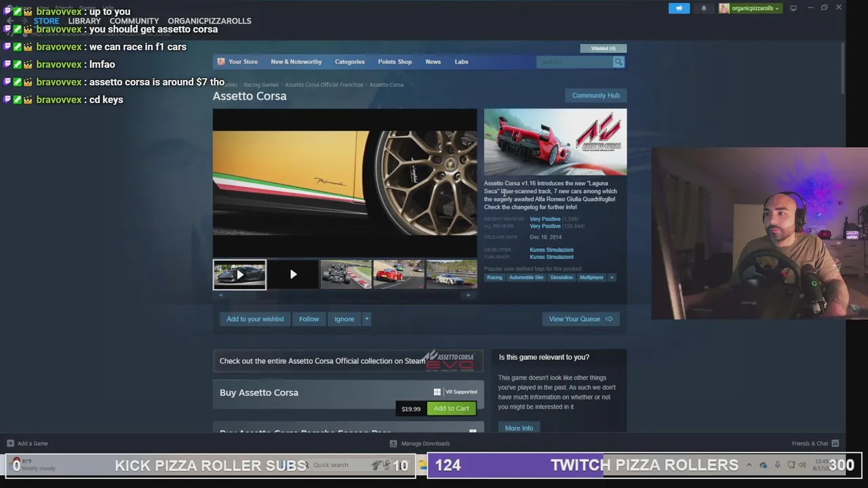Click the Big Picture mode monitor icon
The width and height of the screenshot is (868, 488).
pos(793,8)
